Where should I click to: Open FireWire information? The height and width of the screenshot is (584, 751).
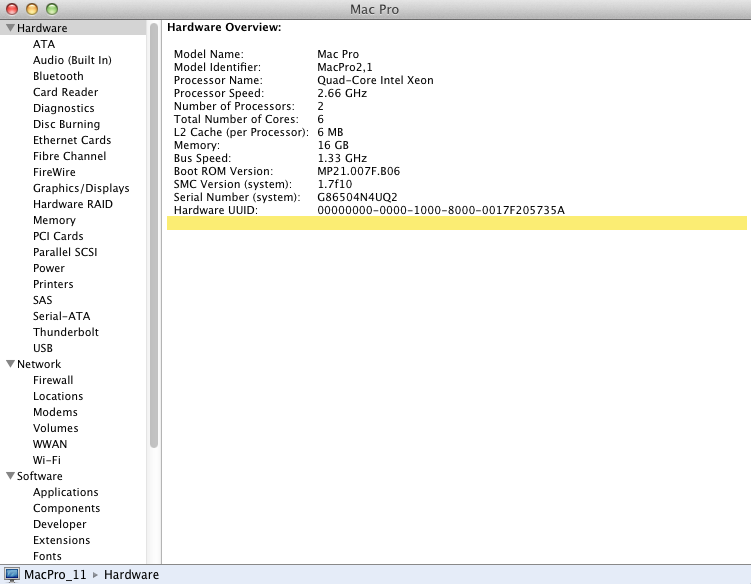(54, 172)
